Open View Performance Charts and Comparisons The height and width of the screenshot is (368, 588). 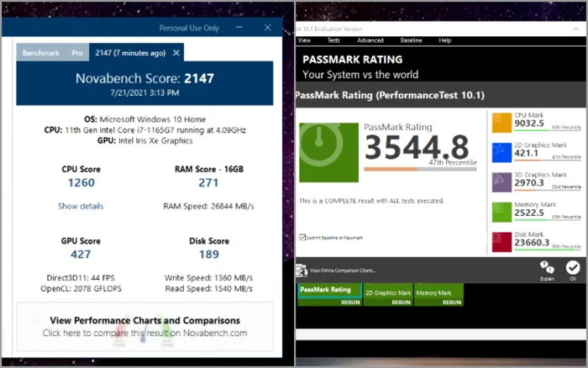pos(144,326)
